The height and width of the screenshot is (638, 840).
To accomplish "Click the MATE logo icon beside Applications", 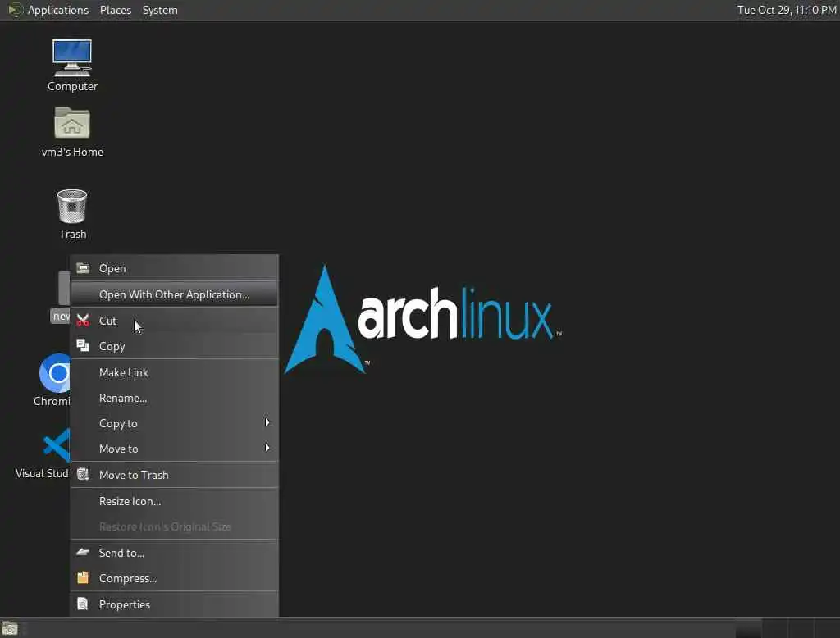I will coord(15,10).
